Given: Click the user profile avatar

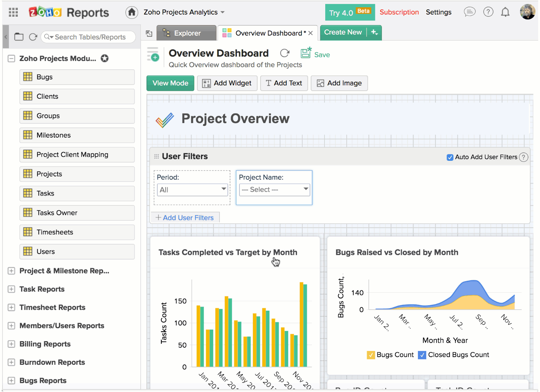Looking at the screenshot, I should [527, 12].
